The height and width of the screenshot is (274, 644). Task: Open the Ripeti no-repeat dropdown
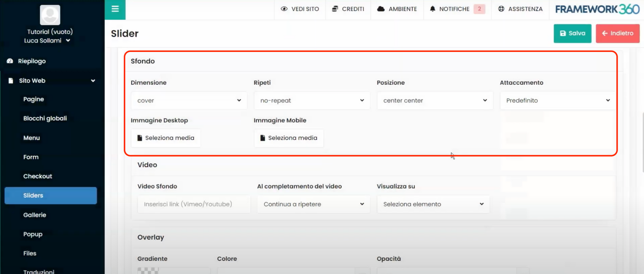pos(312,100)
